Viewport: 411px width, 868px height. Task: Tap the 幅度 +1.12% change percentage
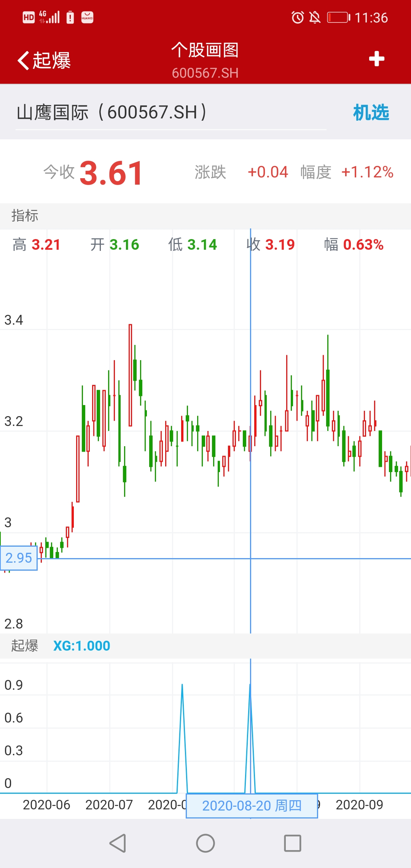(367, 172)
